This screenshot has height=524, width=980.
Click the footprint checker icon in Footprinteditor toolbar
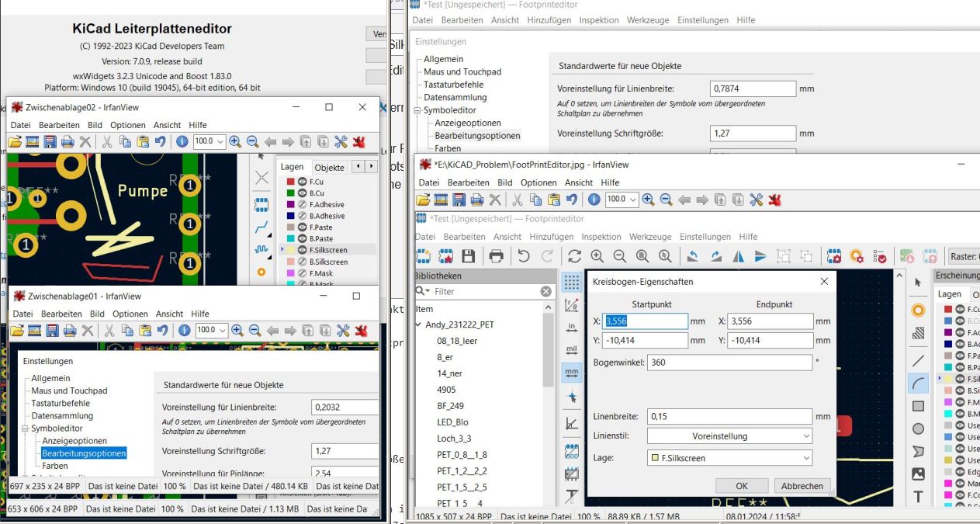tap(880, 256)
